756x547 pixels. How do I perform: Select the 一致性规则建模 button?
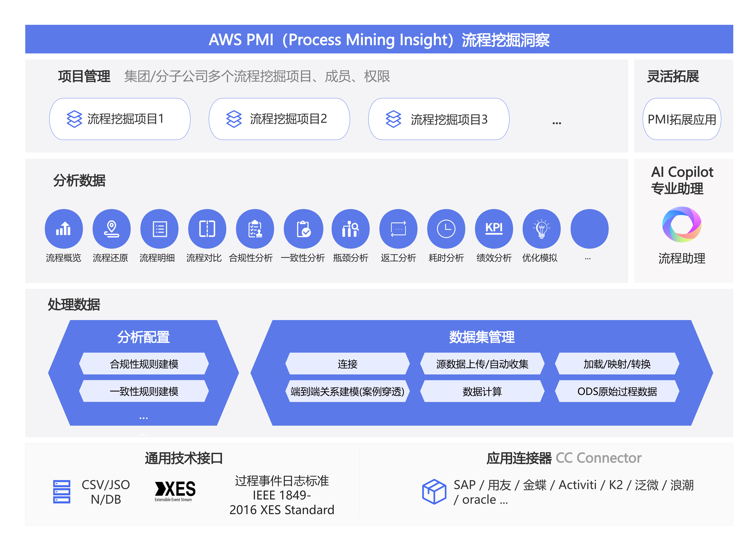[144, 391]
